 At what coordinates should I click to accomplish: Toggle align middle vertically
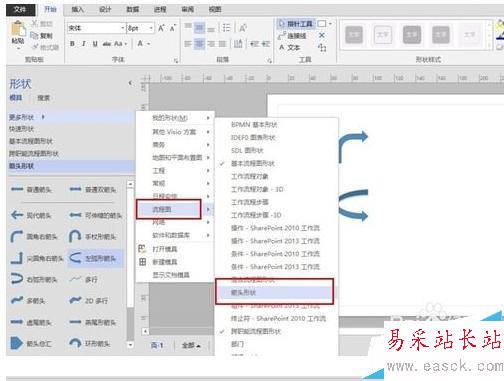[199, 28]
